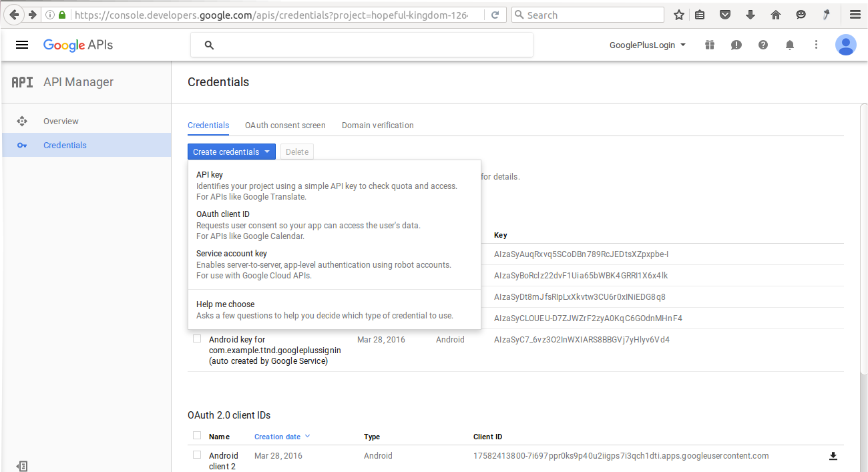Choose API key from the menu

[x=335, y=186]
